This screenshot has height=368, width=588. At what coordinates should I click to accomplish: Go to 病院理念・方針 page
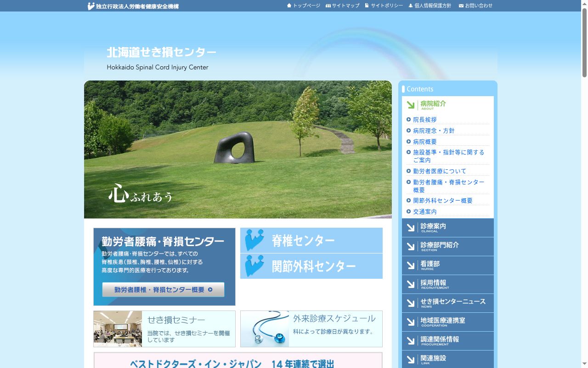click(434, 131)
